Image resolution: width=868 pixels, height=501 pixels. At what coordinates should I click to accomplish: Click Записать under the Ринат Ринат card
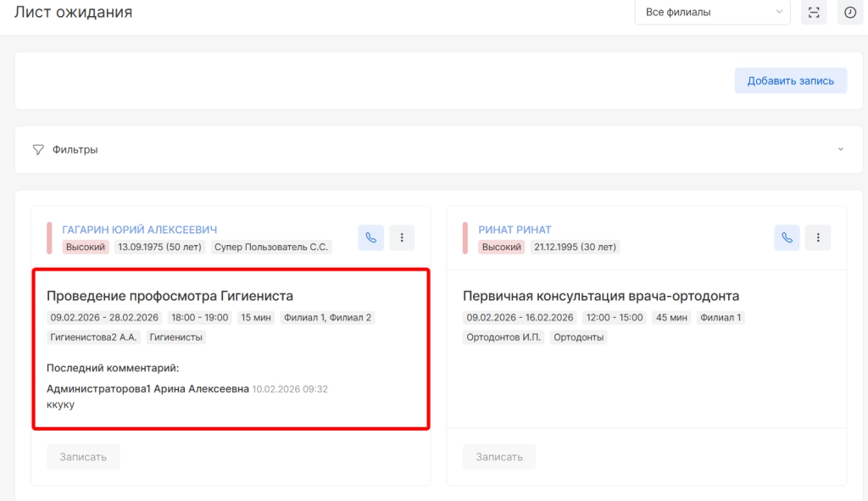coord(499,457)
